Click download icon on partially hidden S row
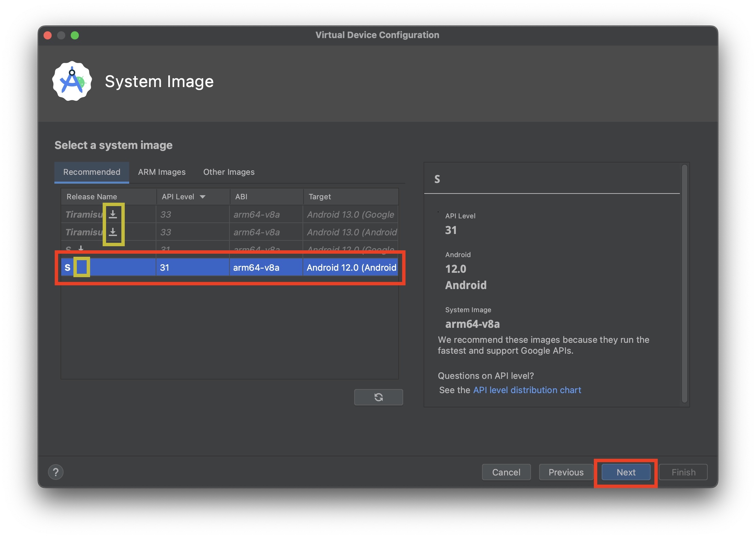Image resolution: width=756 pixels, height=538 pixels. coord(81,249)
